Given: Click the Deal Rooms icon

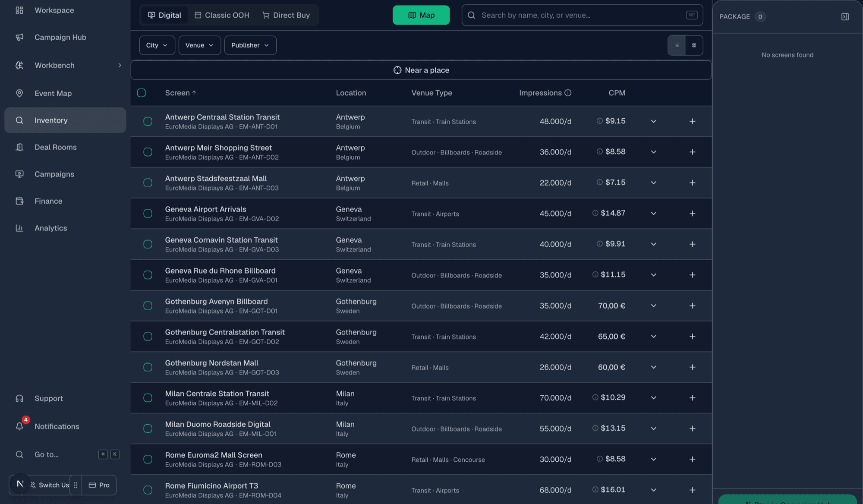Looking at the screenshot, I should tap(19, 147).
